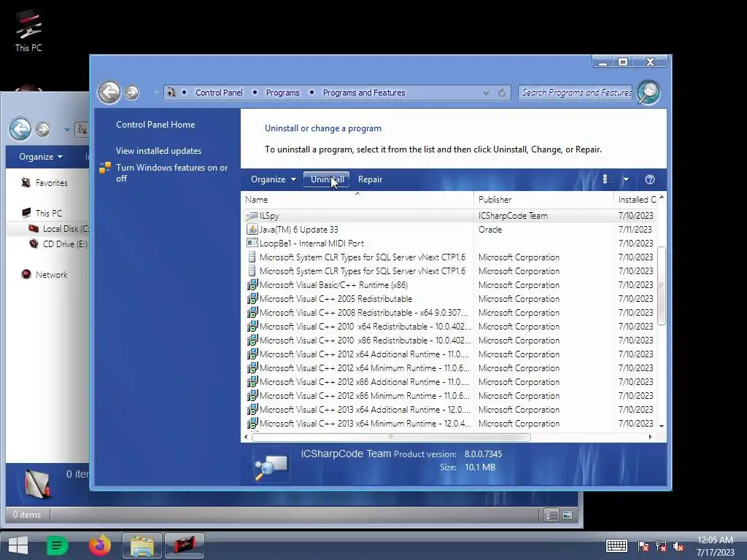Click the taskbar clock showing 12:05 AM
Viewport: 747px width, 560px height.
pos(715,546)
